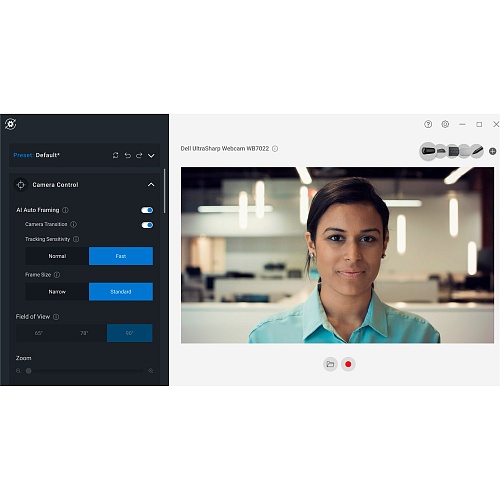This screenshot has height=500, width=500.
Task: Click the red record button
Action: pos(348,364)
